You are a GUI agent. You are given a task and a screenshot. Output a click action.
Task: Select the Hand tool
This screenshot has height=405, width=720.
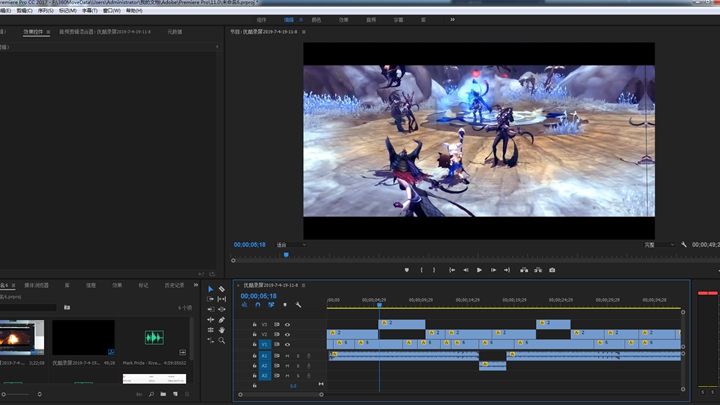click(222, 330)
